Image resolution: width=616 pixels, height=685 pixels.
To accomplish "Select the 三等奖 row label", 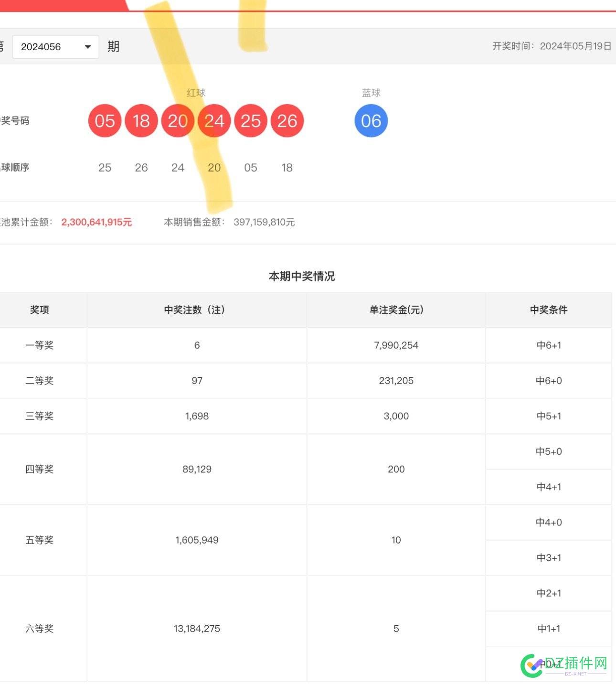I will [40, 416].
